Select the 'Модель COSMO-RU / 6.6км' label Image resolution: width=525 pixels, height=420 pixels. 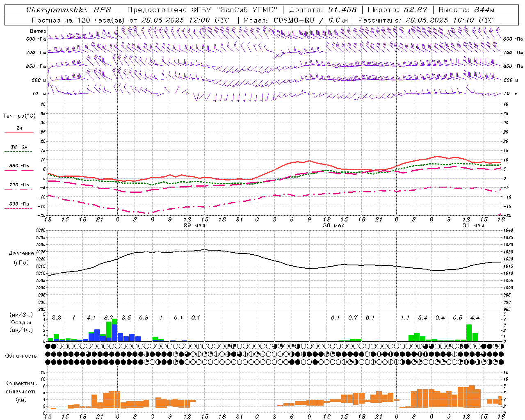pyautogui.click(x=296, y=20)
